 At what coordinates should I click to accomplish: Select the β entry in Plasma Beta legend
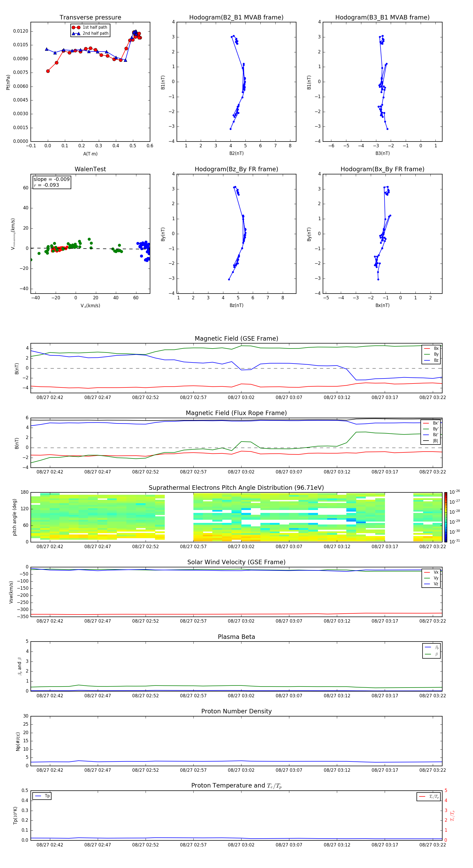(x=431, y=654)
